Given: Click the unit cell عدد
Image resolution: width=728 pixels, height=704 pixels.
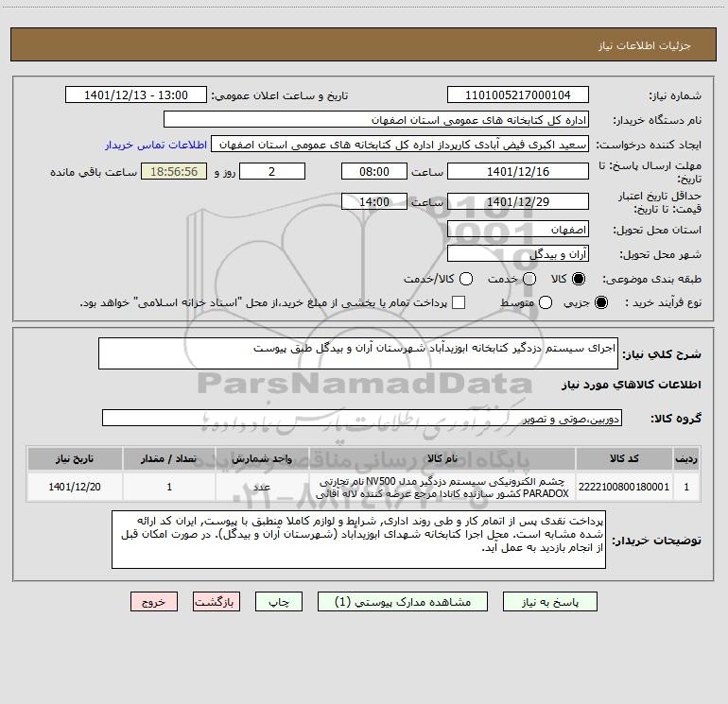Looking at the screenshot, I should click(x=262, y=487).
